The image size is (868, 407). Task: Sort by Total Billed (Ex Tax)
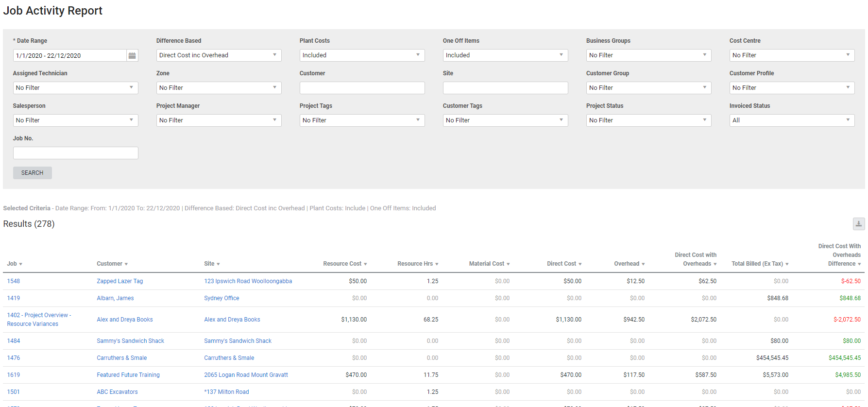[x=759, y=264]
